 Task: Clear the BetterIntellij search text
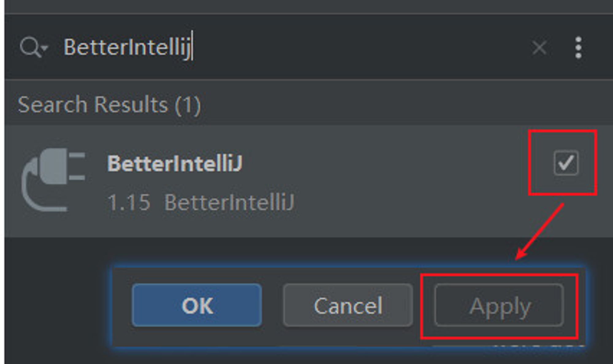tap(539, 48)
